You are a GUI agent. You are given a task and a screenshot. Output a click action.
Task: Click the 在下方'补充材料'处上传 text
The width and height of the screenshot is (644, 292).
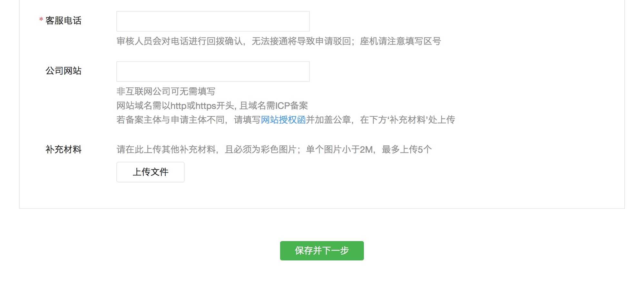click(407, 120)
